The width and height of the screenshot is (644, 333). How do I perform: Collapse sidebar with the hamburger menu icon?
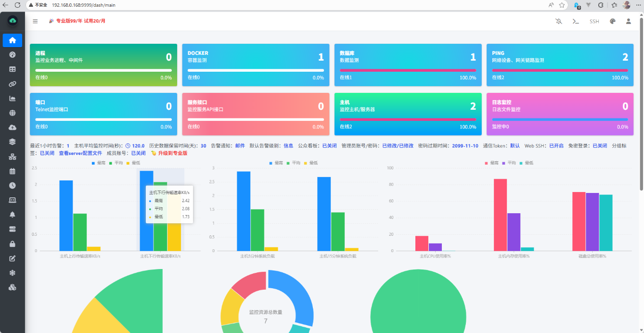pos(35,21)
